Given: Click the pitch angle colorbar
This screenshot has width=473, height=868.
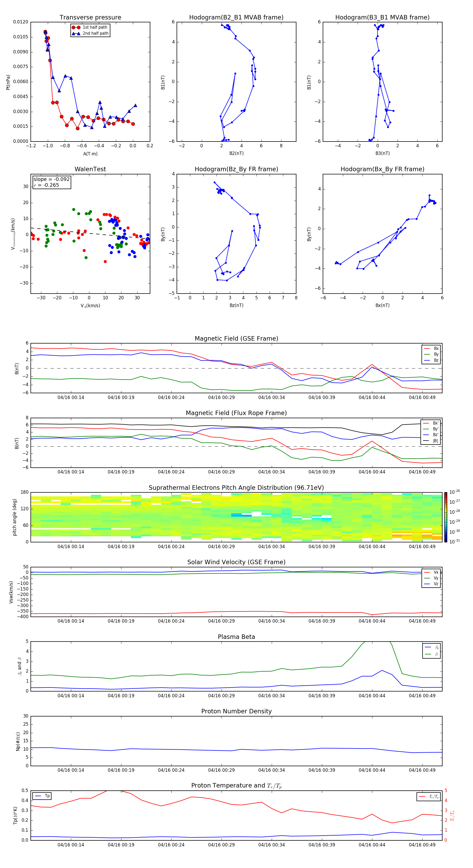Looking at the screenshot, I should coord(445,517).
